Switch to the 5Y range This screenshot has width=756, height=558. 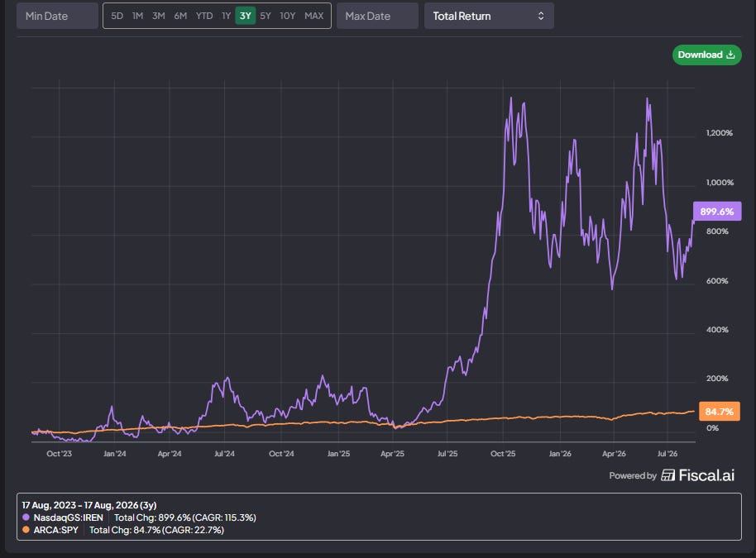(x=266, y=16)
